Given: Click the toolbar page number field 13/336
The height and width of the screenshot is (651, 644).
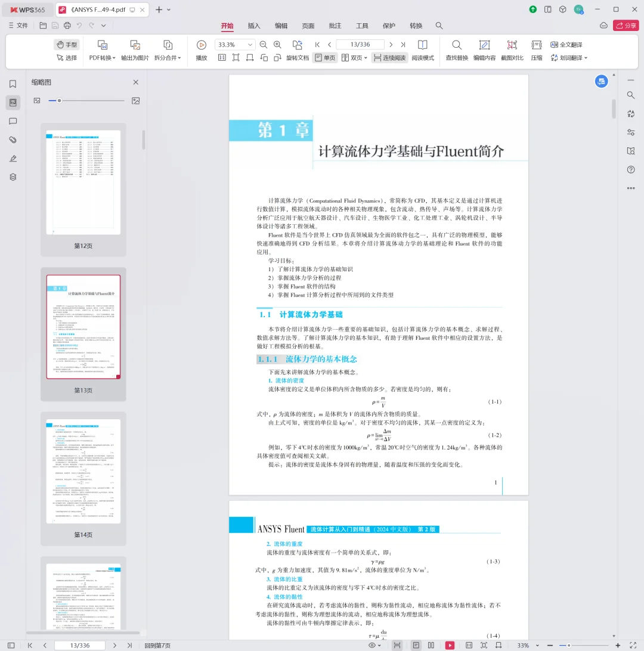Looking at the screenshot, I should pyautogui.click(x=360, y=45).
